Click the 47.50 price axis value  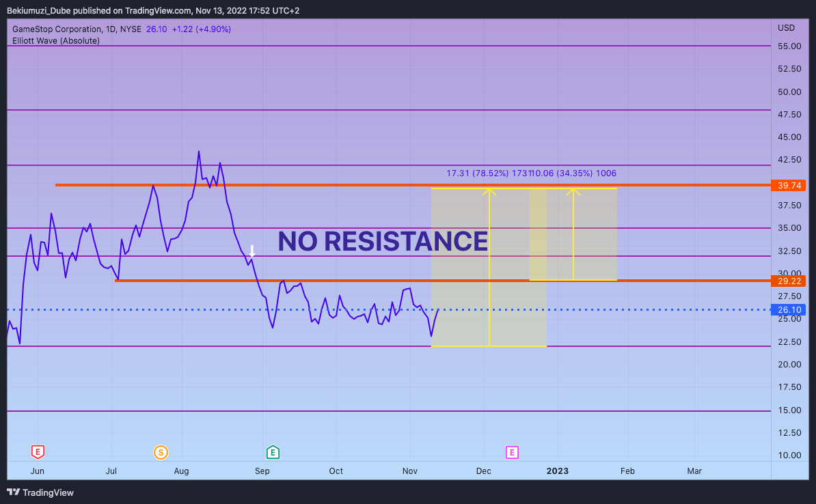point(789,115)
